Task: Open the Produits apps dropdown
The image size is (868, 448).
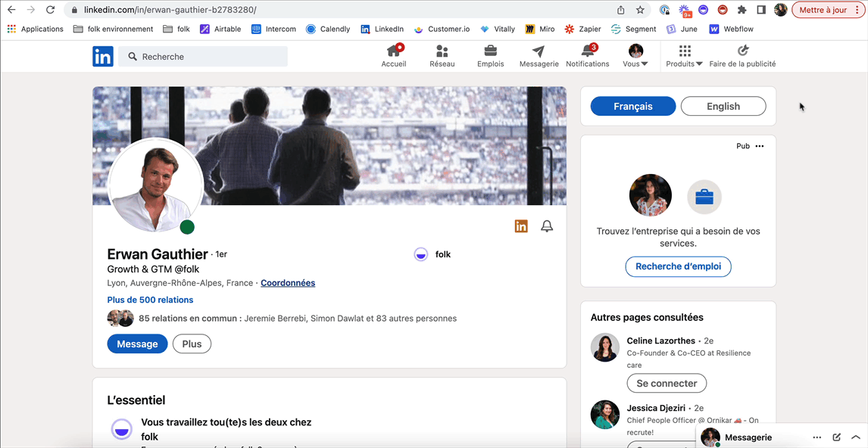Action: (685, 56)
